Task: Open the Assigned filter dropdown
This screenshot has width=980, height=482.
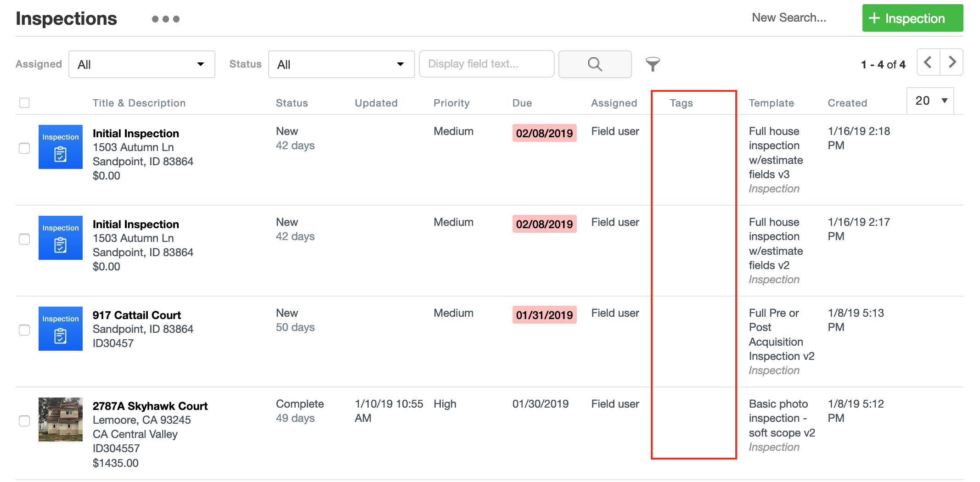Action: [x=141, y=64]
